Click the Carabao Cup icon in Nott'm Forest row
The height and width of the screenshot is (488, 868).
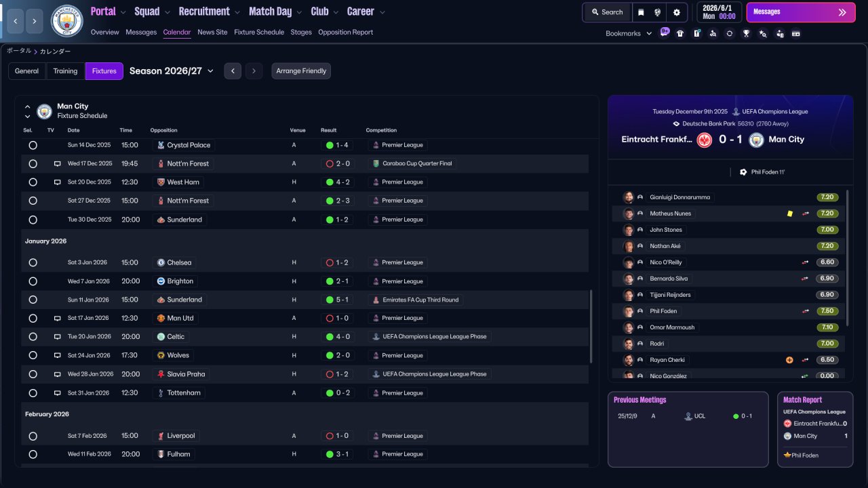376,163
